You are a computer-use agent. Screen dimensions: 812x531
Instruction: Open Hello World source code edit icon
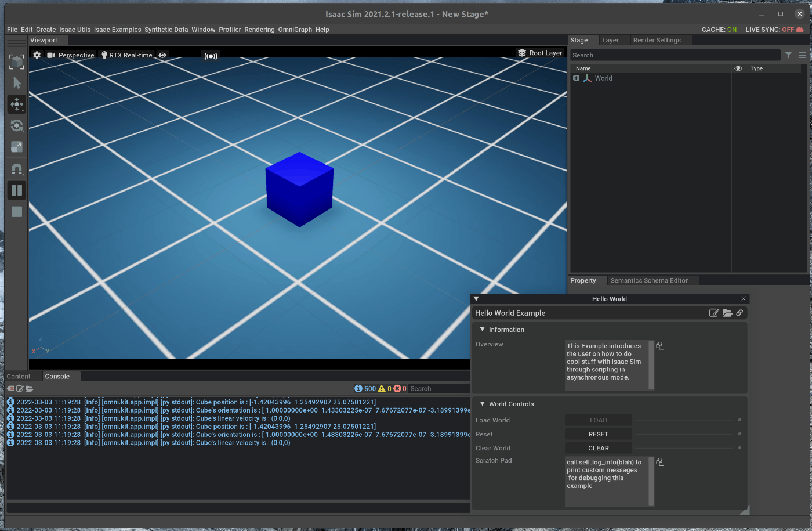point(715,313)
